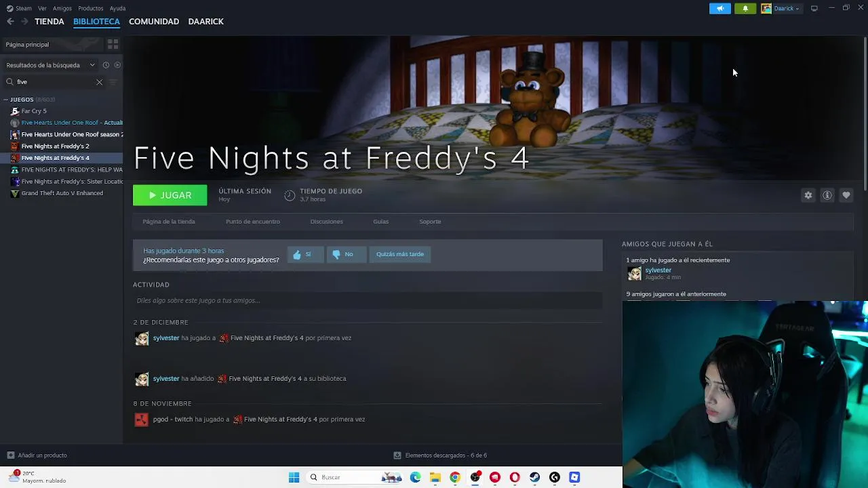Open the Ver menu
This screenshot has height=488, width=868.
pos(43,8)
